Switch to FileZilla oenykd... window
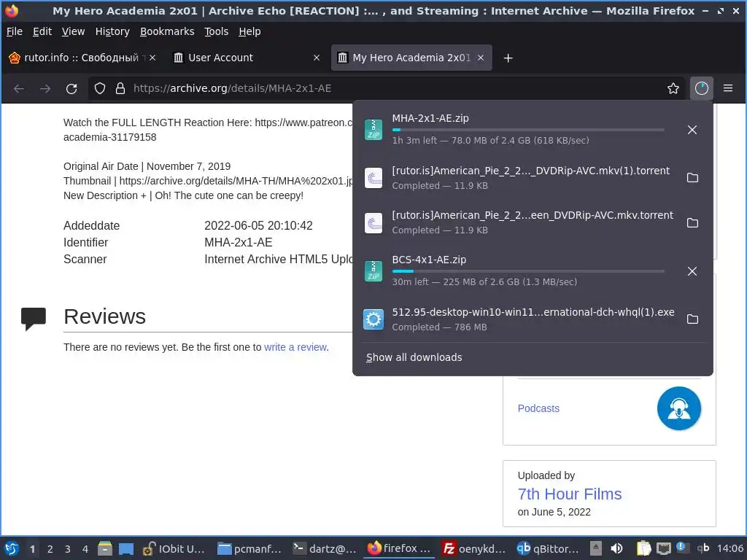This screenshot has width=747, height=560. point(474,548)
